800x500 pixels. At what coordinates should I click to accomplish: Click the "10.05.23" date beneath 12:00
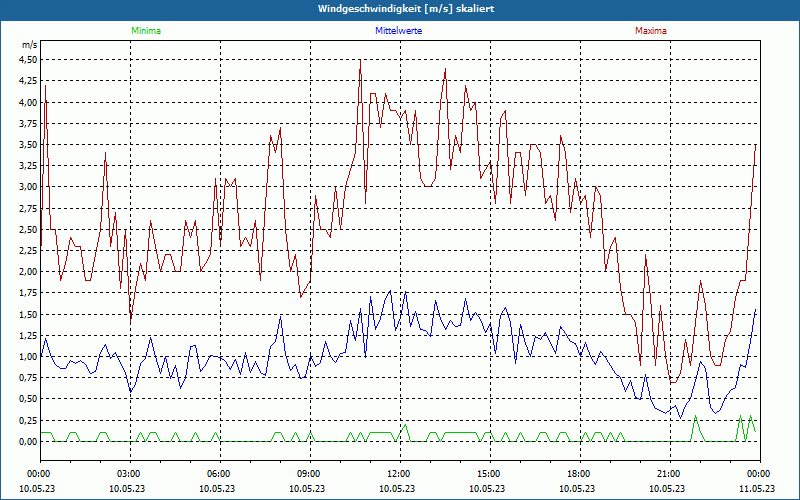click(397, 488)
